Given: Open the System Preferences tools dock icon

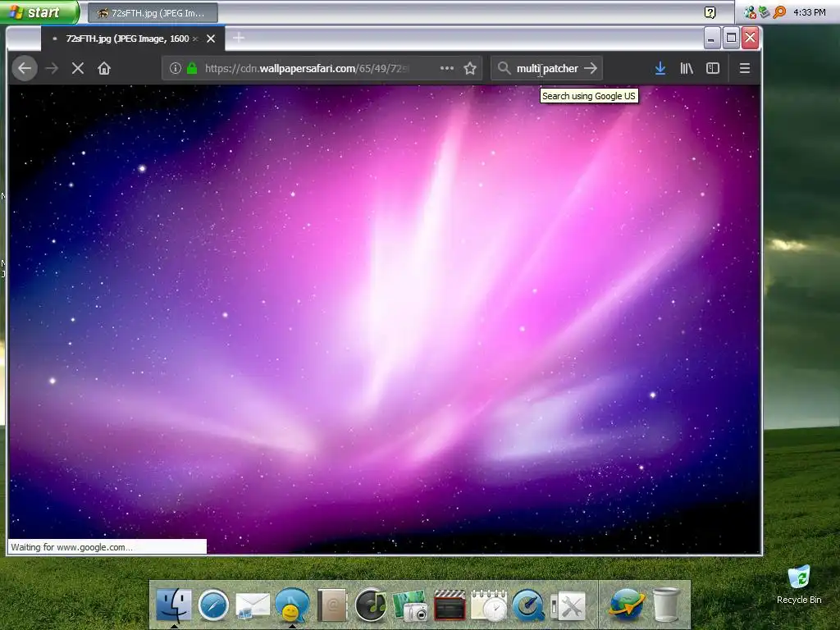Looking at the screenshot, I should click(568, 606).
